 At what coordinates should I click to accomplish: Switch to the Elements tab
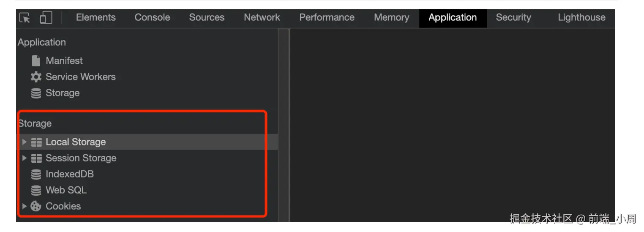[x=96, y=18]
